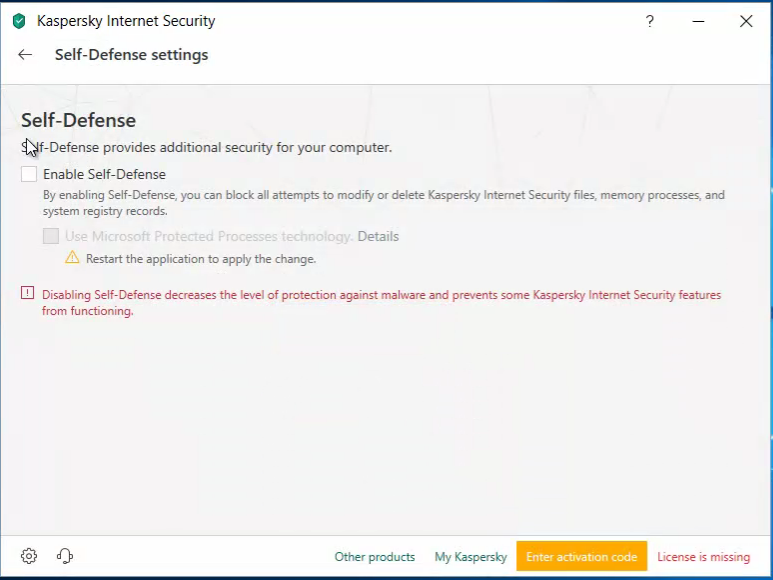Toggle Use Microsoft Protected Processes checkbox
This screenshot has height=580, width=773.
(51, 236)
